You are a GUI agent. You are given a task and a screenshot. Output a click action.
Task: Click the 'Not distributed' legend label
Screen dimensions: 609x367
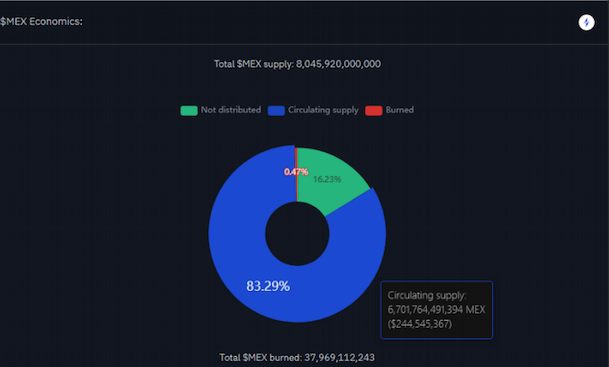coord(231,110)
